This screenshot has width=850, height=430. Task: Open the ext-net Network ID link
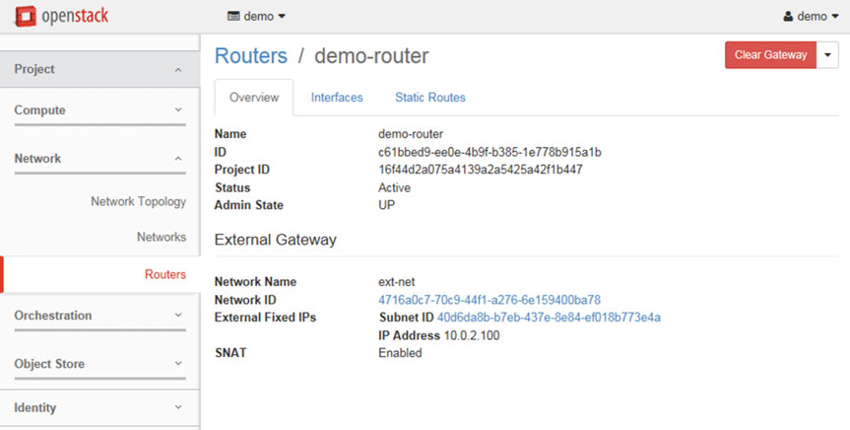point(490,300)
